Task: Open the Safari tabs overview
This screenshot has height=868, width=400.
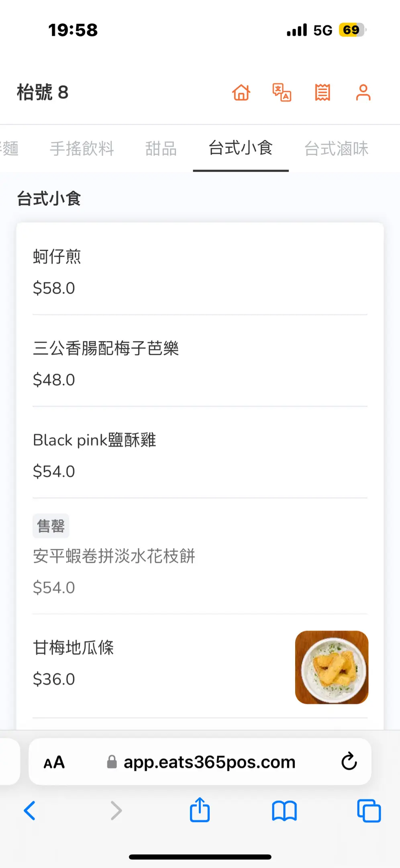Action: [x=369, y=811]
